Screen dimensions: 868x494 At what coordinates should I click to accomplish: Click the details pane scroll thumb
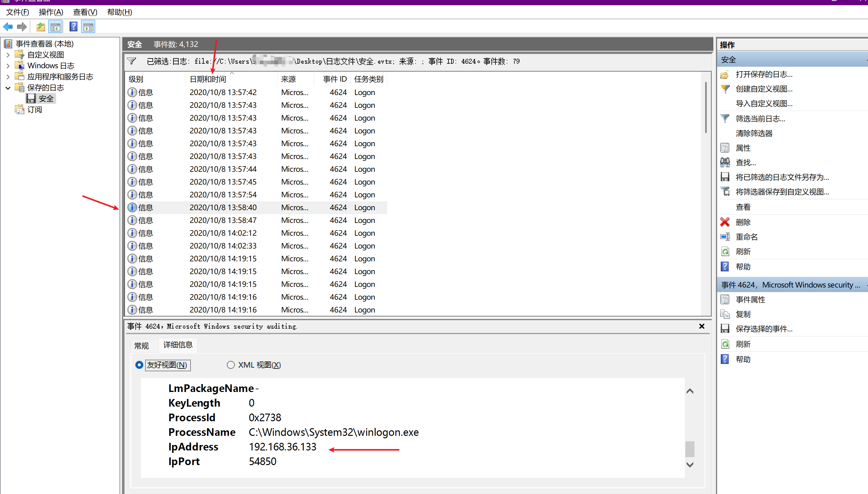(x=690, y=449)
